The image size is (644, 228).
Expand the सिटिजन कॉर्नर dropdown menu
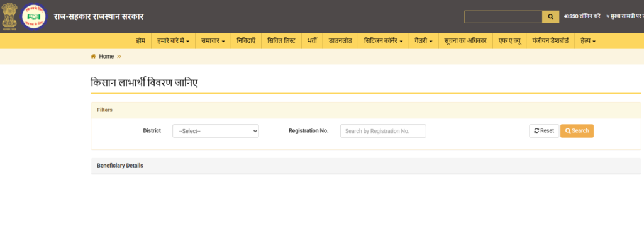pyautogui.click(x=383, y=41)
